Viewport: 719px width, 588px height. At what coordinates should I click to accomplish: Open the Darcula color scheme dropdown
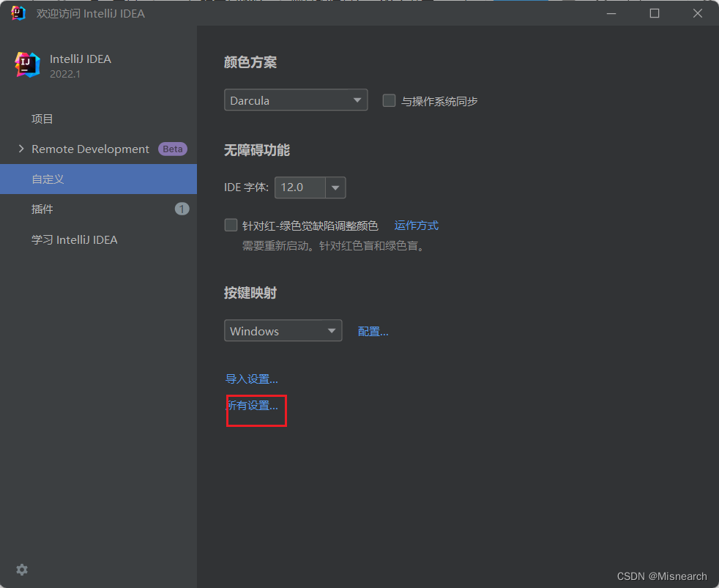[296, 100]
